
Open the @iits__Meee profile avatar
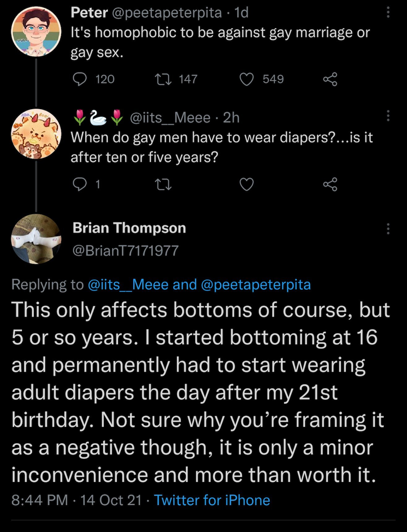(36, 134)
